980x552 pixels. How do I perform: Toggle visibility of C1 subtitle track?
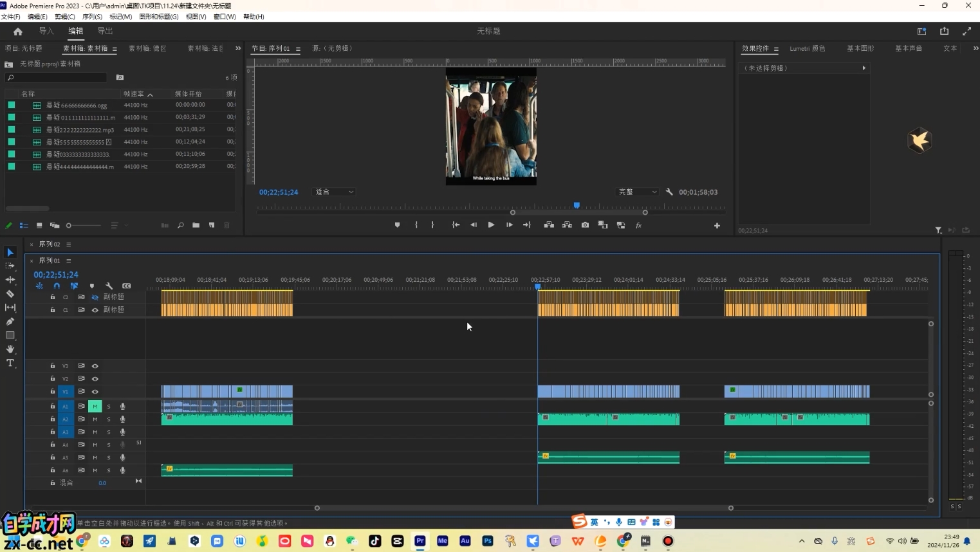coord(95,310)
